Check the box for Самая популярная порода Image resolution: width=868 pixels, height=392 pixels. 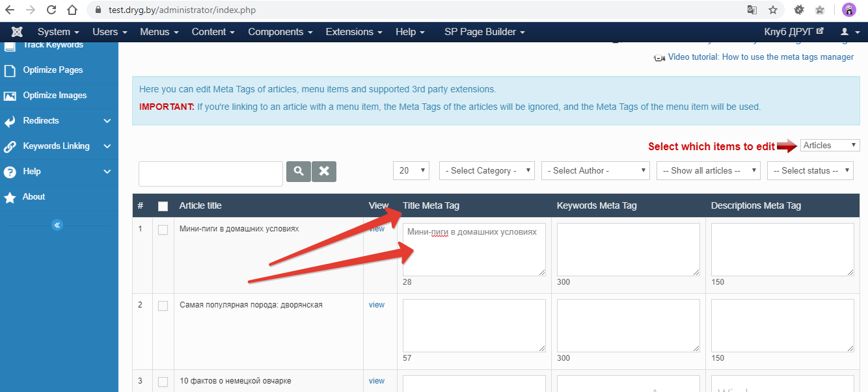[163, 306]
